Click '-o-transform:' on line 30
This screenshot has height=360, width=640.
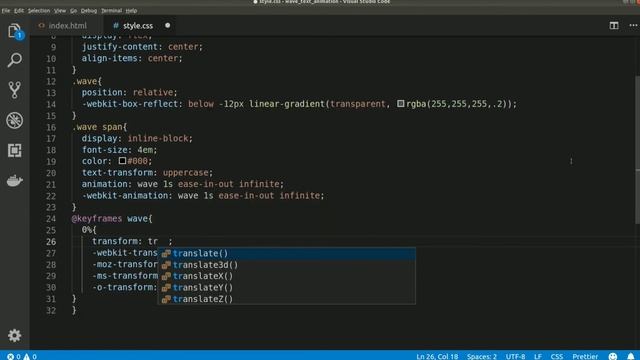[x=124, y=287]
